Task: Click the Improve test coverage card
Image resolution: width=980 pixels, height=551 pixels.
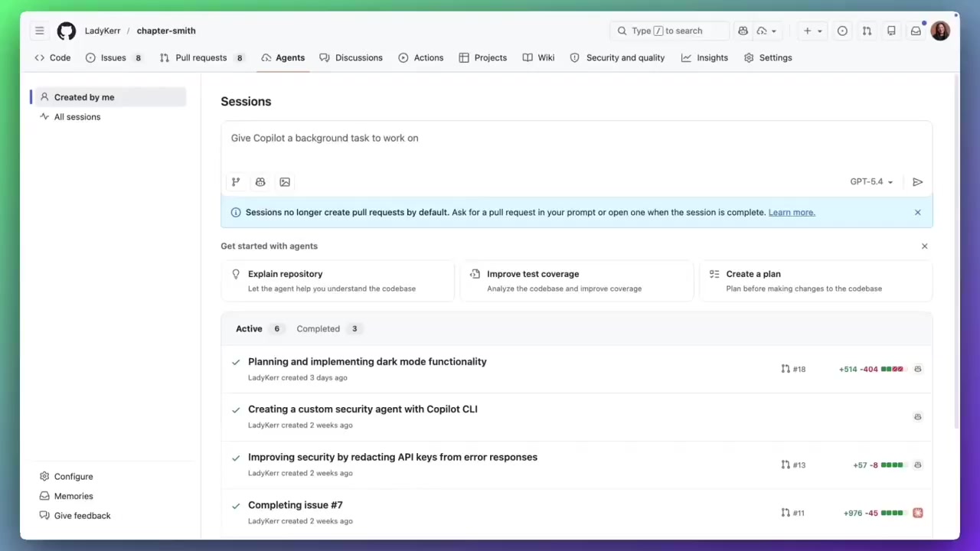Action: coord(577,281)
